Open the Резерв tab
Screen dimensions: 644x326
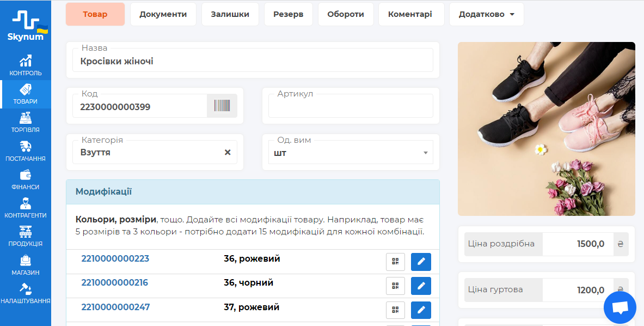click(289, 14)
